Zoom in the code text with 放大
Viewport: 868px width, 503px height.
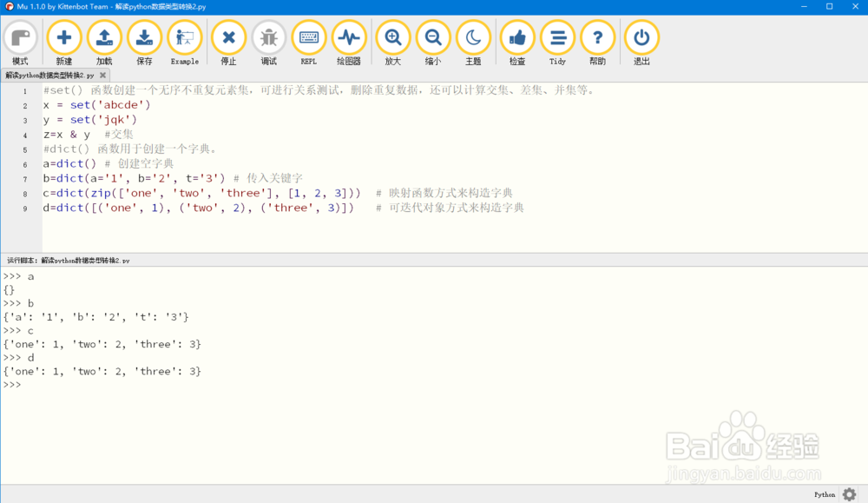click(x=392, y=41)
